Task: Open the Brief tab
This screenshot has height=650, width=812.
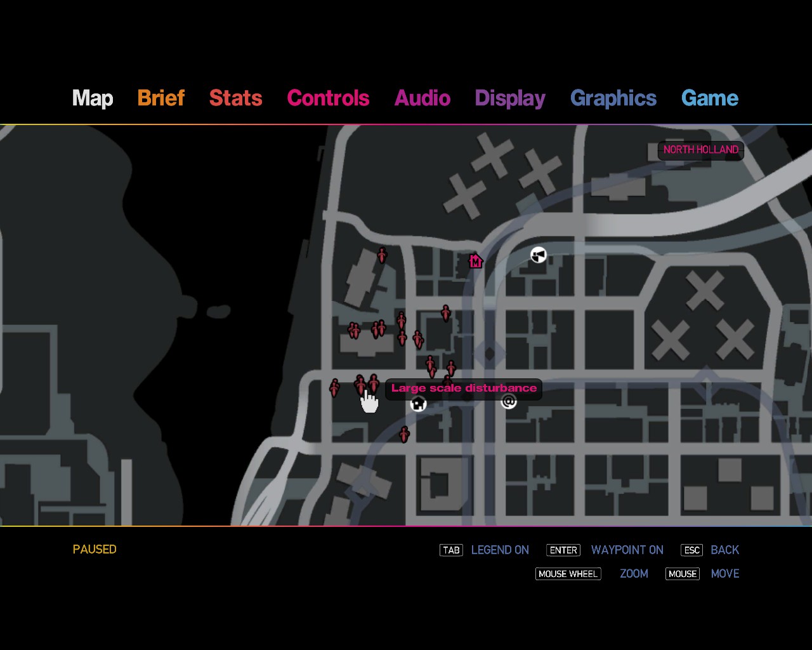Action: point(160,98)
